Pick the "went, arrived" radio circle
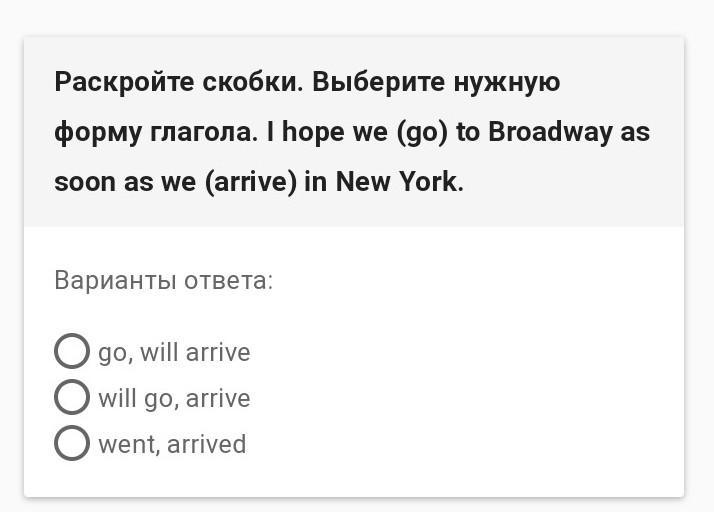This screenshot has height=512, width=714. pos(72,443)
